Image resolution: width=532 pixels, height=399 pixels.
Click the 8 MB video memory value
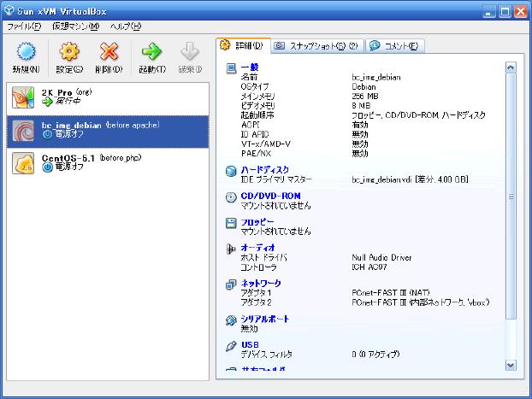click(x=361, y=106)
